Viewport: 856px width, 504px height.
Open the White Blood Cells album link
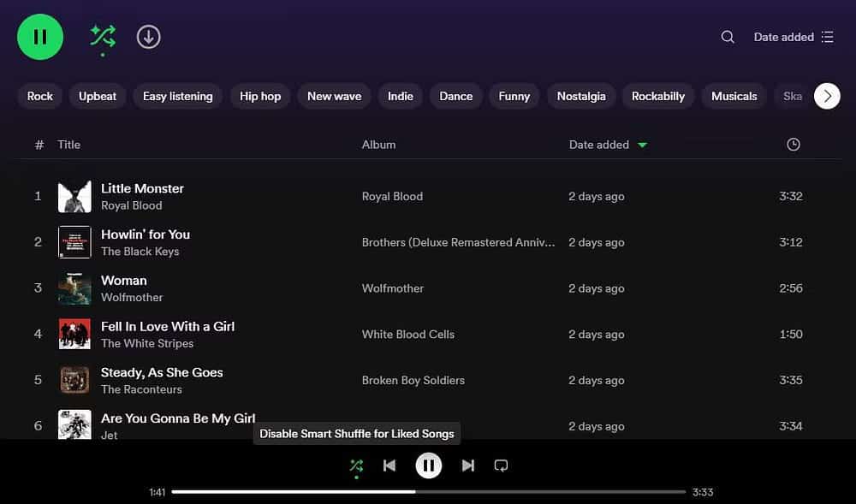407,334
